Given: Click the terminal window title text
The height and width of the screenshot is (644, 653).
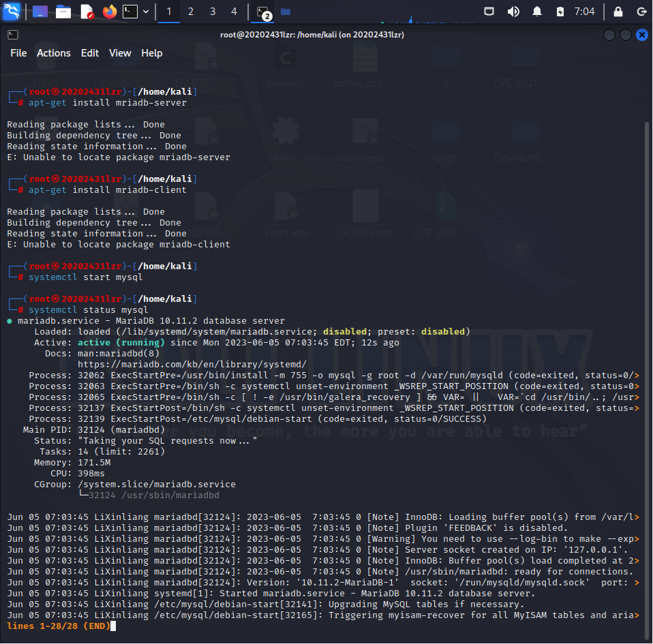Looking at the screenshot, I should [x=312, y=35].
